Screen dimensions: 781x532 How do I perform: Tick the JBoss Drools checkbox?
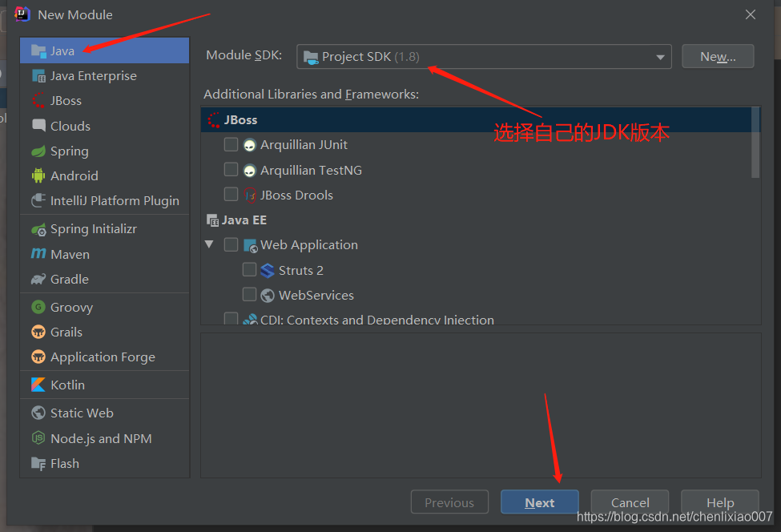click(x=231, y=194)
